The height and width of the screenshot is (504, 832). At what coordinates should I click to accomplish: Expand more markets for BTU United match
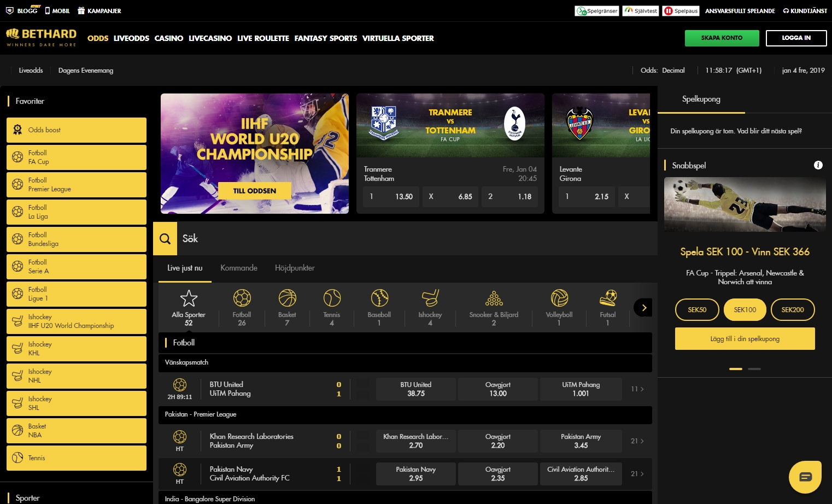tap(637, 389)
